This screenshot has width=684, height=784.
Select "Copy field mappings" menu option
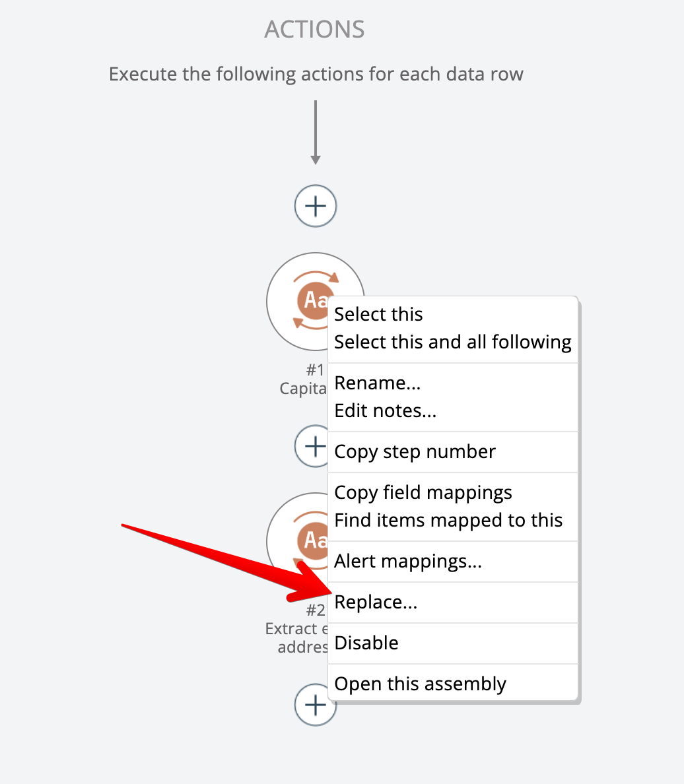point(423,492)
